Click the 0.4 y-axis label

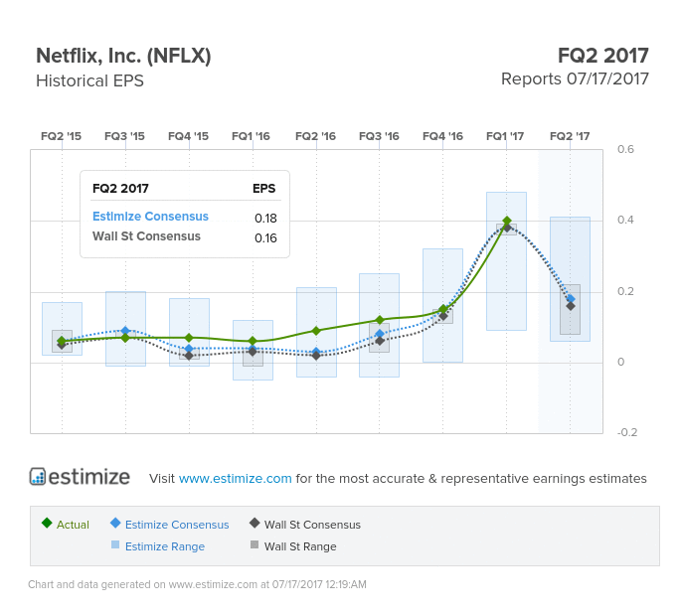click(625, 220)
